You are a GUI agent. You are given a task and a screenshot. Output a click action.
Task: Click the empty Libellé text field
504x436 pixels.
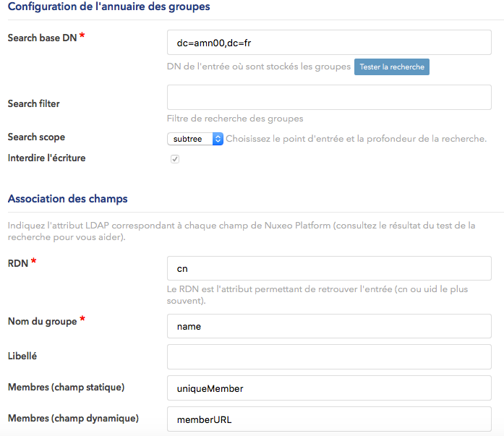point(329,356)
